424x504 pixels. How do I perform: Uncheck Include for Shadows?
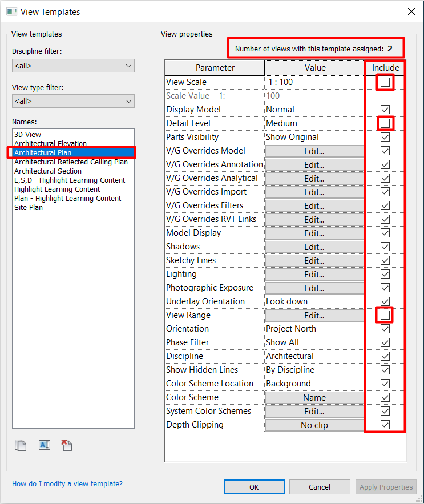[x=385, y=247]
